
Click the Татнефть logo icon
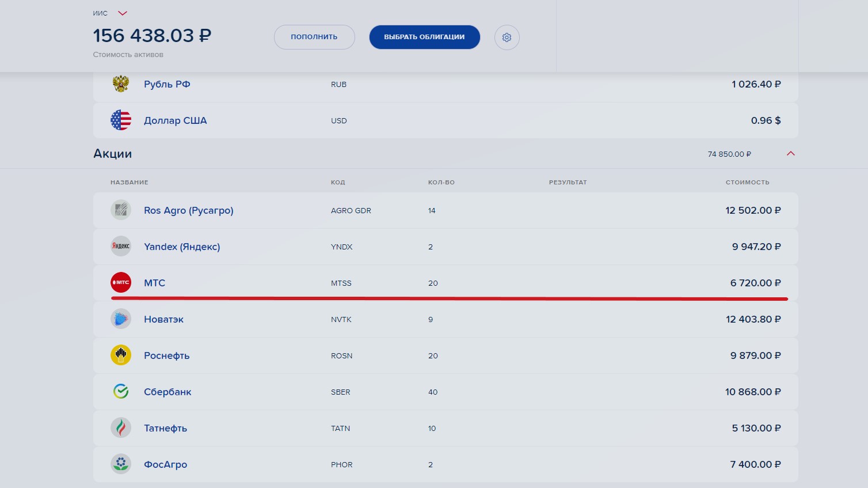121,428
